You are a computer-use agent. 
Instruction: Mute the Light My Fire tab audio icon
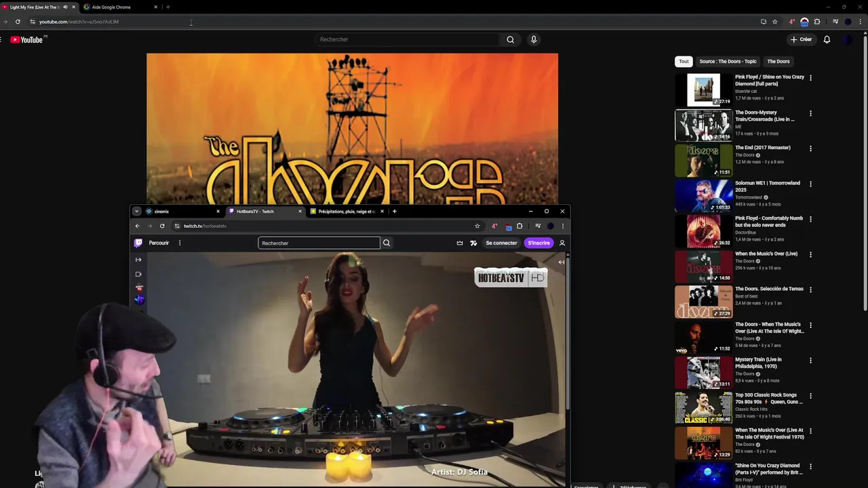point(65,7)
